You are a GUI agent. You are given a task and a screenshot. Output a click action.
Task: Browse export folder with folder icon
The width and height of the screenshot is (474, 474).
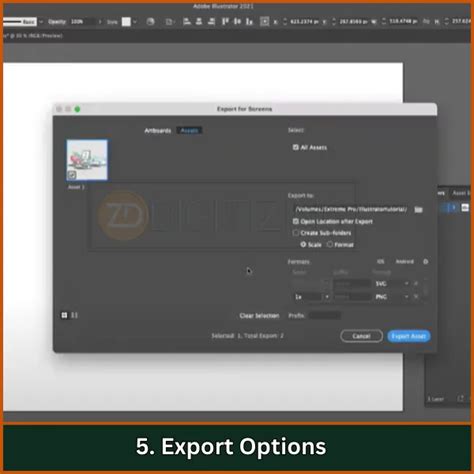pyautogui.click(x=418, y=209)
